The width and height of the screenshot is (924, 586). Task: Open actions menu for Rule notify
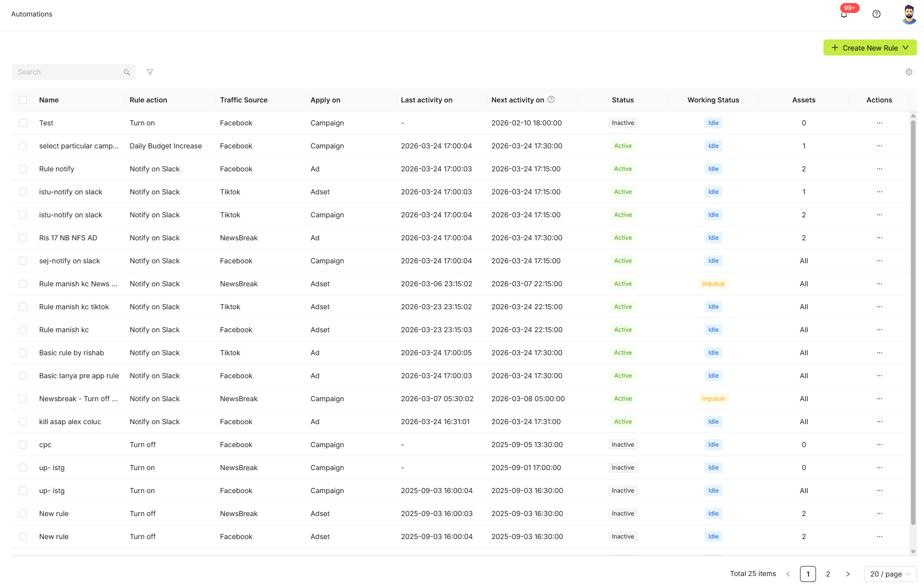coord(879,169)
